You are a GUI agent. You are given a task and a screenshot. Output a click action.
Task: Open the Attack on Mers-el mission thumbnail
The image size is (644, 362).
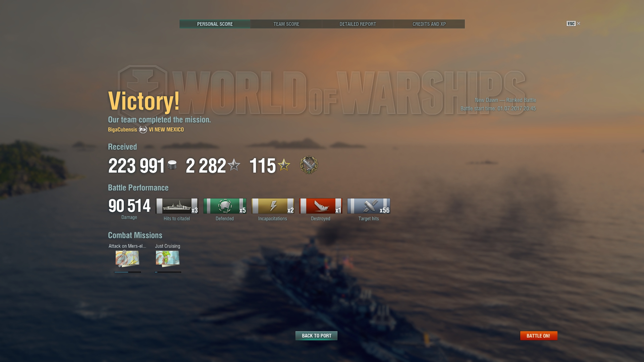(127, 258)
